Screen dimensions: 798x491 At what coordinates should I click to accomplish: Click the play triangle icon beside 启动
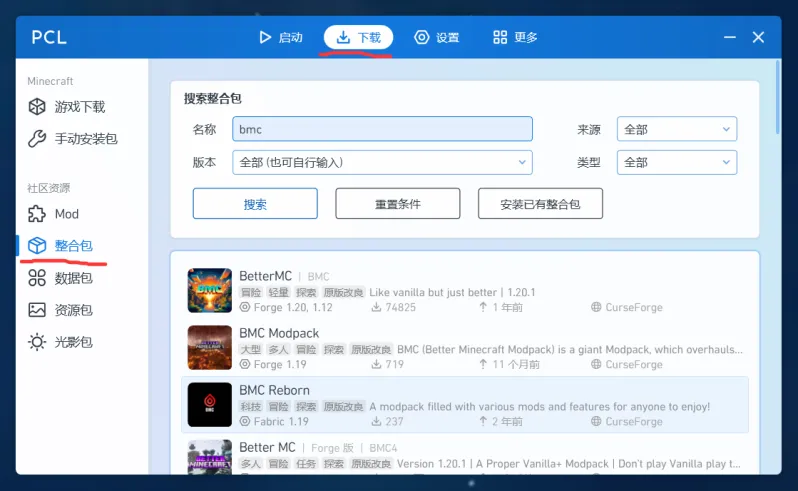coord(265,37)
